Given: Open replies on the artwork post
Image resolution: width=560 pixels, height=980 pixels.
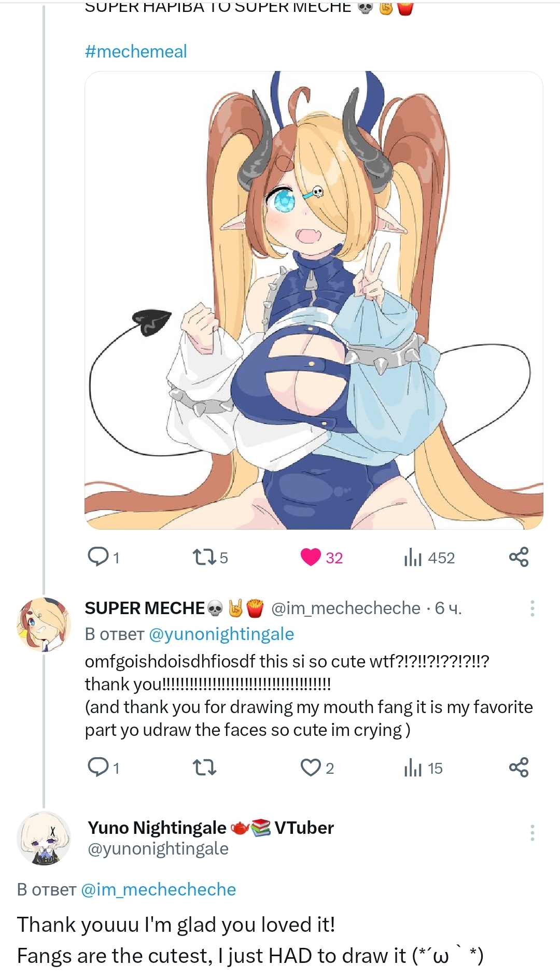Looking at the screenshot, I should pos(98,557).
